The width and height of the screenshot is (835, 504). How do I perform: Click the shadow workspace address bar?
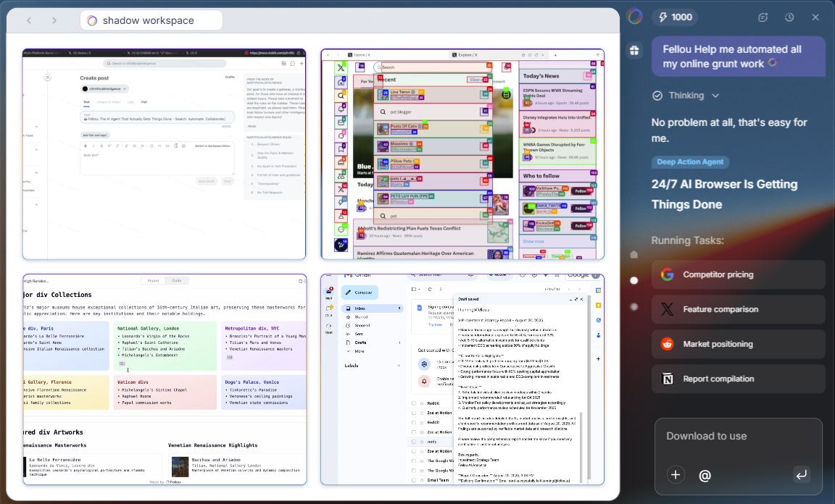[151, 20]
